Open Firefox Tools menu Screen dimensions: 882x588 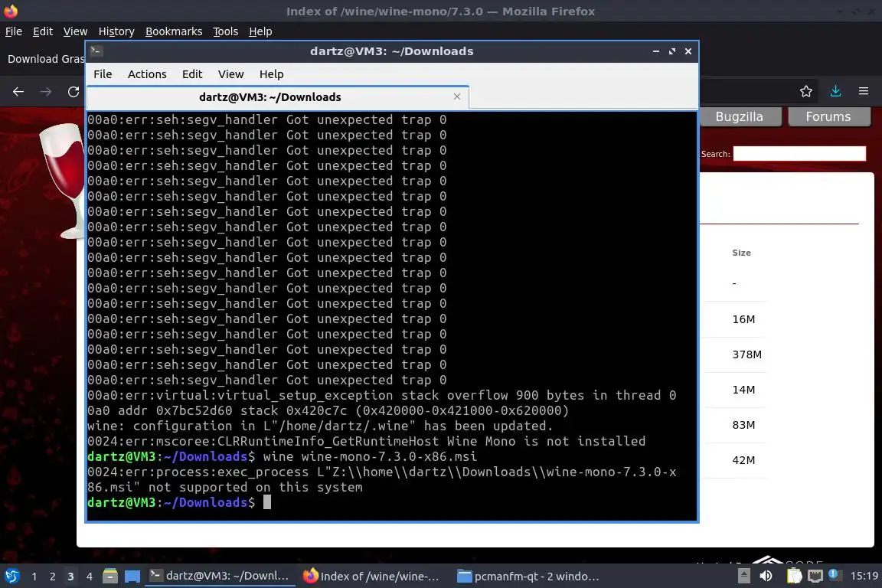[226, 31]
